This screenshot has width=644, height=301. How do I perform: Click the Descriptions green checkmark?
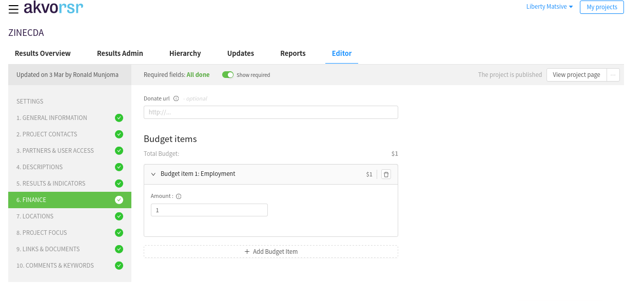pyautogui.click(x=119, y=167)
